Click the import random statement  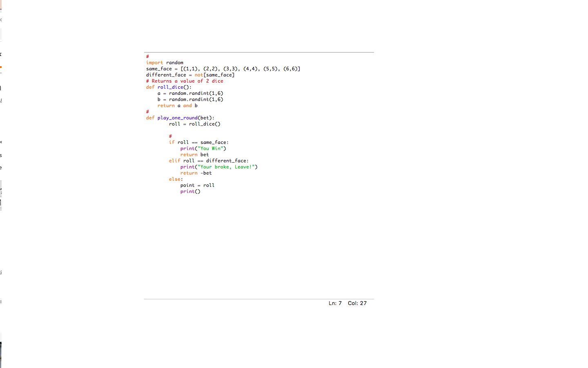pos(165,62)
